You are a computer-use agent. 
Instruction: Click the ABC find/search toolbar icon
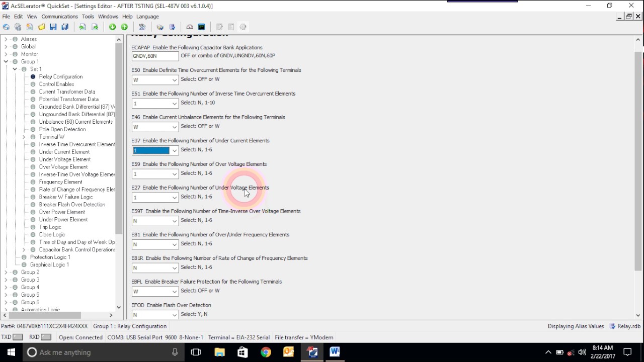[142, 27]
